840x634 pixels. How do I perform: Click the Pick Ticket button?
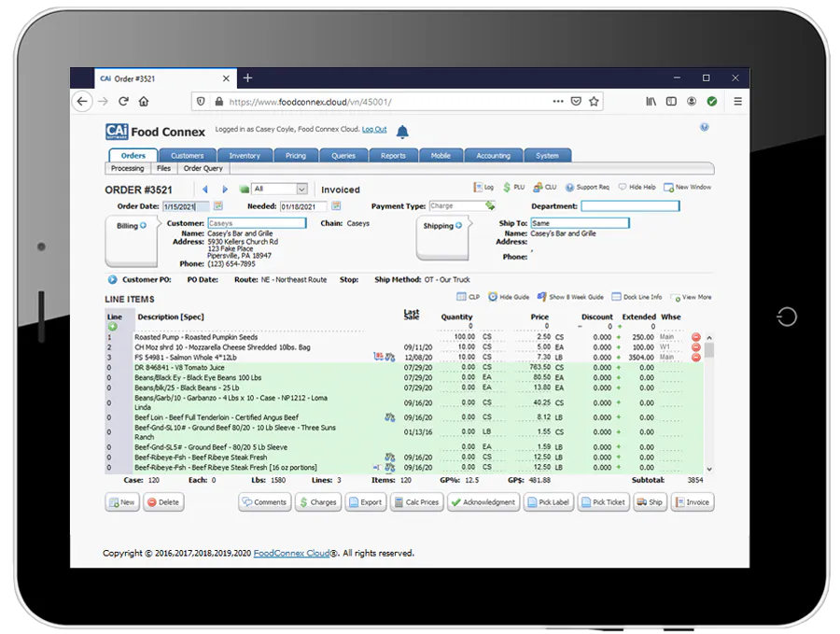603,502
